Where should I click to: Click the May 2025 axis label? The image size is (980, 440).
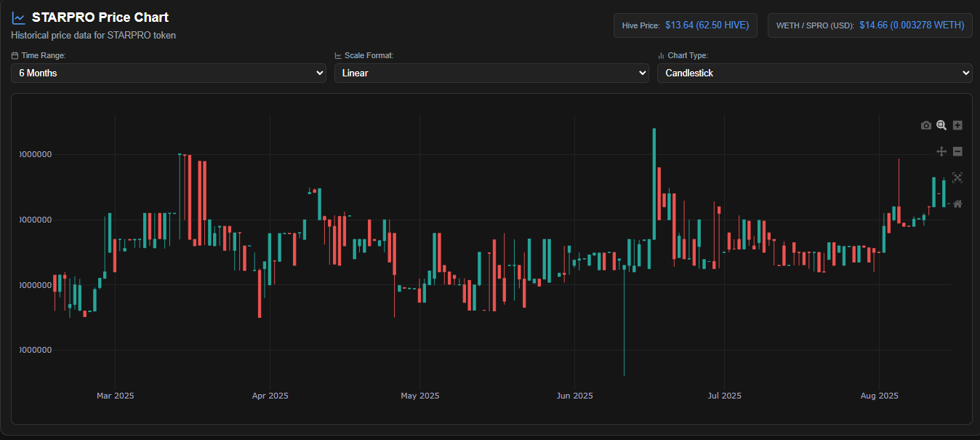pos(419,396)
